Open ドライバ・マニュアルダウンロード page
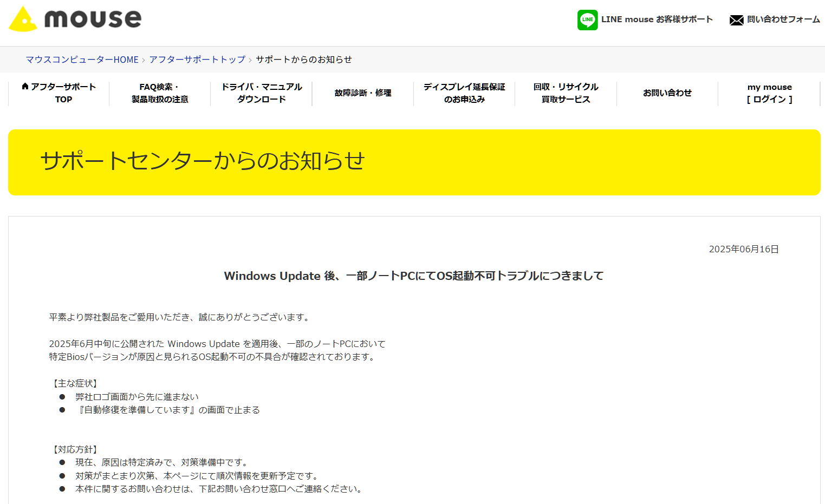The image size is (825, 504). [x=261, y=93]
